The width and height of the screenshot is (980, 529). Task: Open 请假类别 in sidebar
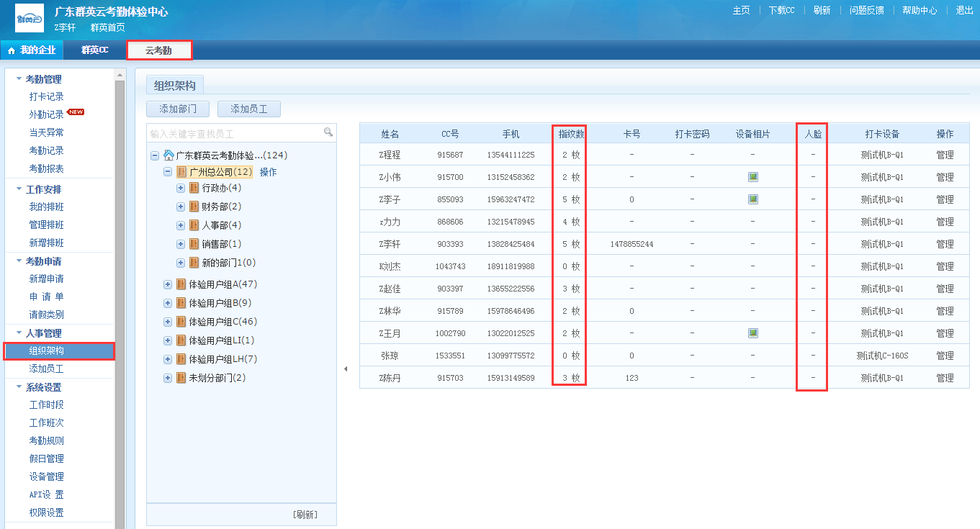click(x=46, y=315)
